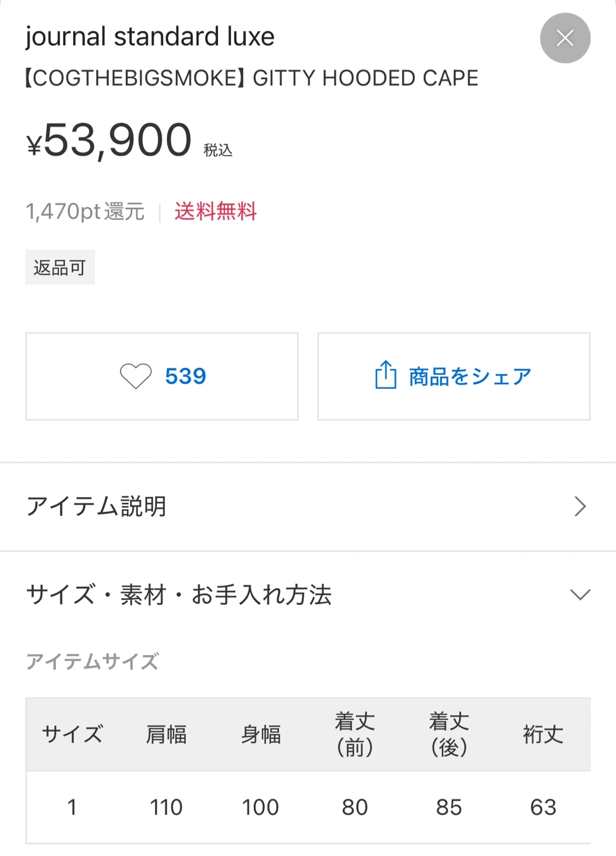Click the 商品をシェア label
616x856 pixels.
tap(470, 376)
